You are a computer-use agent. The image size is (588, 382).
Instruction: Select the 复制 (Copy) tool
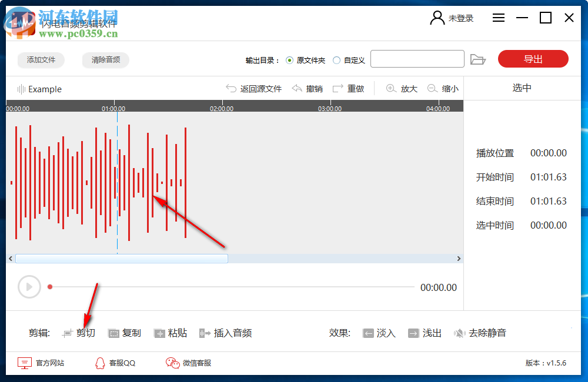tap(126, 333)
